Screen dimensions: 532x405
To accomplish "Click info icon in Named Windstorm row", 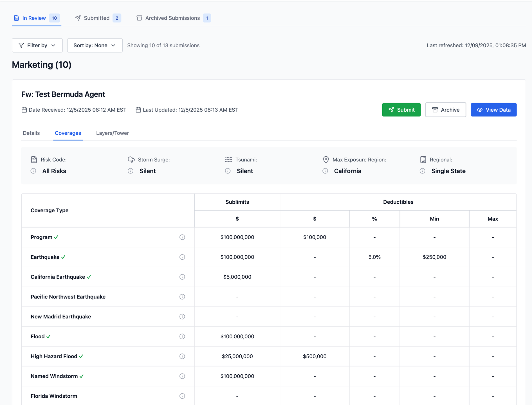I will tap(182, 376).
